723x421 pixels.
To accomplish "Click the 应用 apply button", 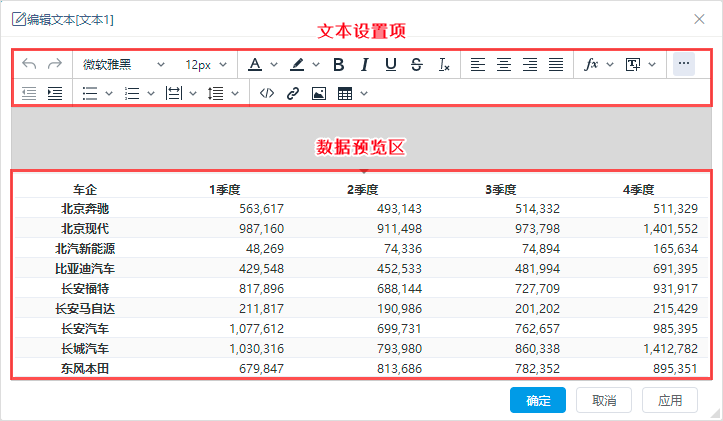I will (x=670, y=400).
